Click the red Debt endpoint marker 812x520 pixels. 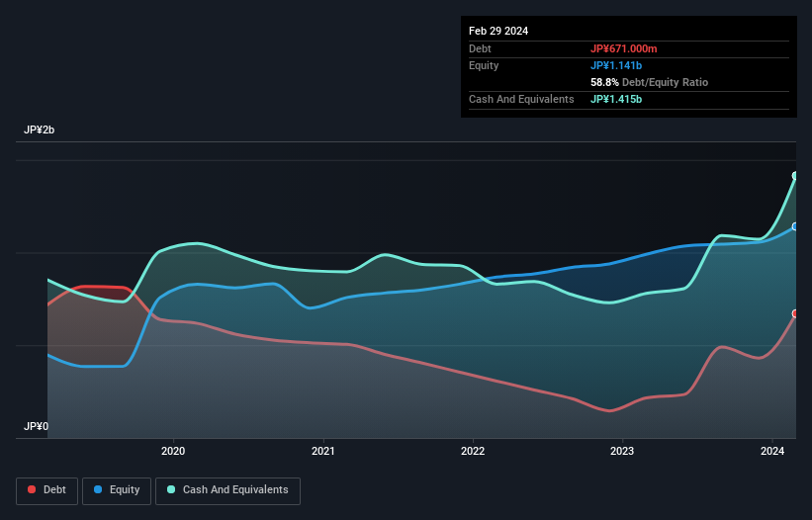click(795, 313)
